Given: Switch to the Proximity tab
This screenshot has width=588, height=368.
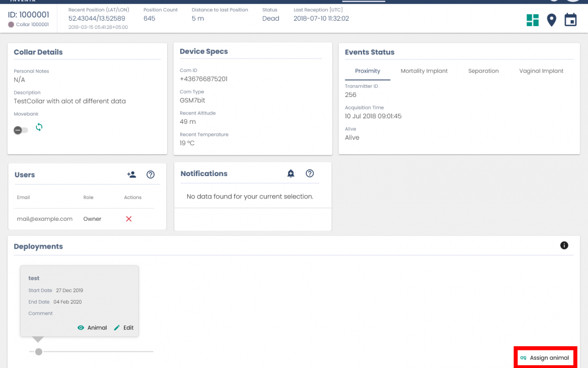Looking at the screenshot, I should (x=367, y=71).
